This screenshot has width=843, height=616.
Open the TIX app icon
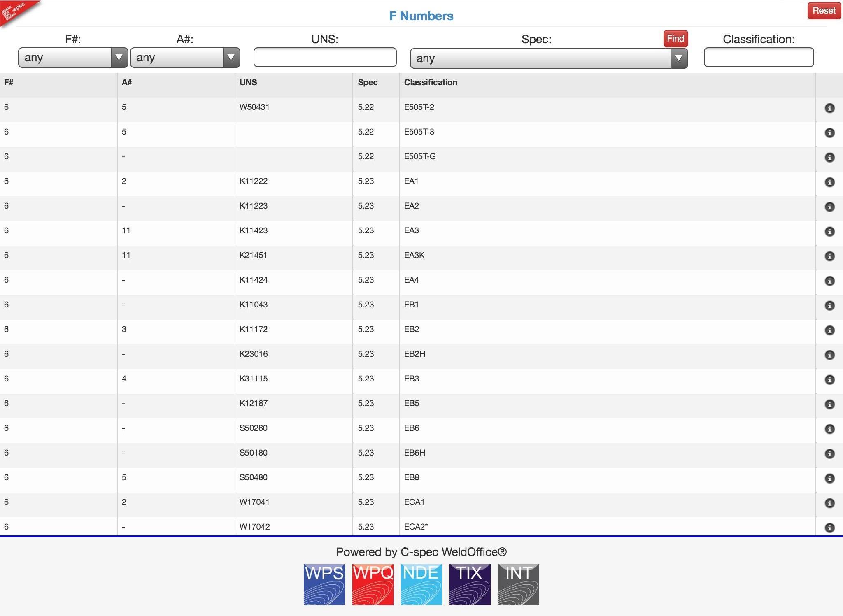pos(470,584)
